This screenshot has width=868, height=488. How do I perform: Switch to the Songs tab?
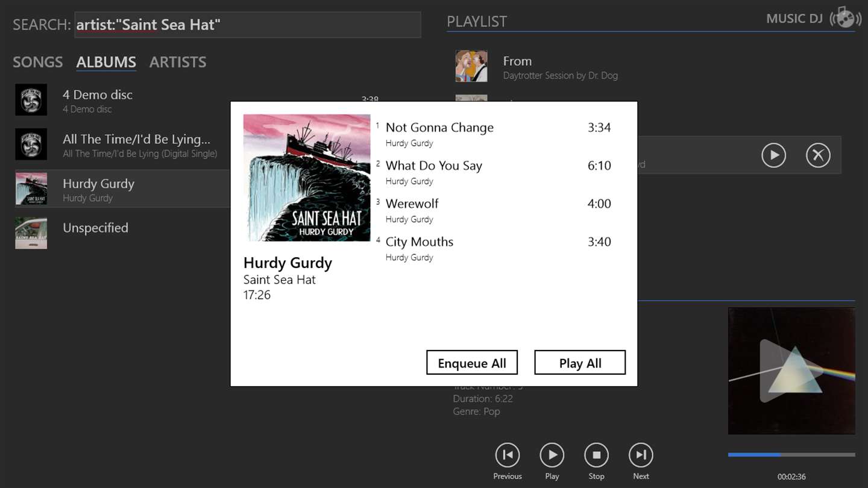point(38,62)
